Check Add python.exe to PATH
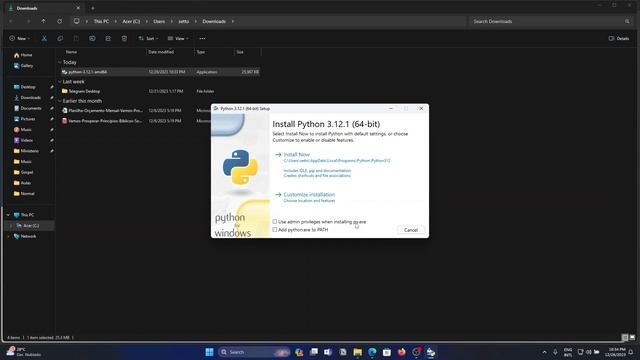640x360 pixels. pyautogui.click(x=275, y=230)
